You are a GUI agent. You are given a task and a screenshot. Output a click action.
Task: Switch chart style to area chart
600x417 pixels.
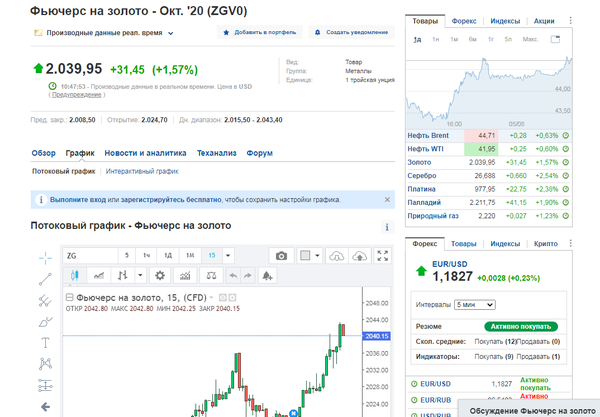[99, 275]
